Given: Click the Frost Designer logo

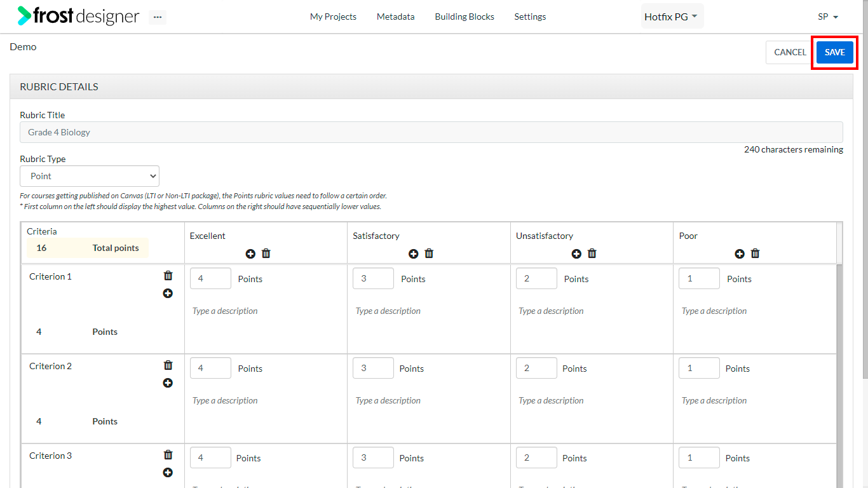Looking at the screenshot, I should (x=78, y=16).
